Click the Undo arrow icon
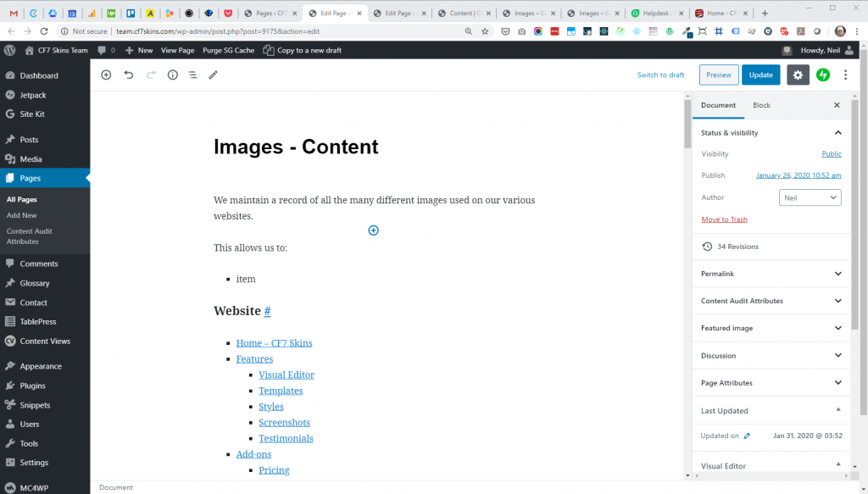The height and width of the screenshot is (494, 868). (x=129, y=75)
